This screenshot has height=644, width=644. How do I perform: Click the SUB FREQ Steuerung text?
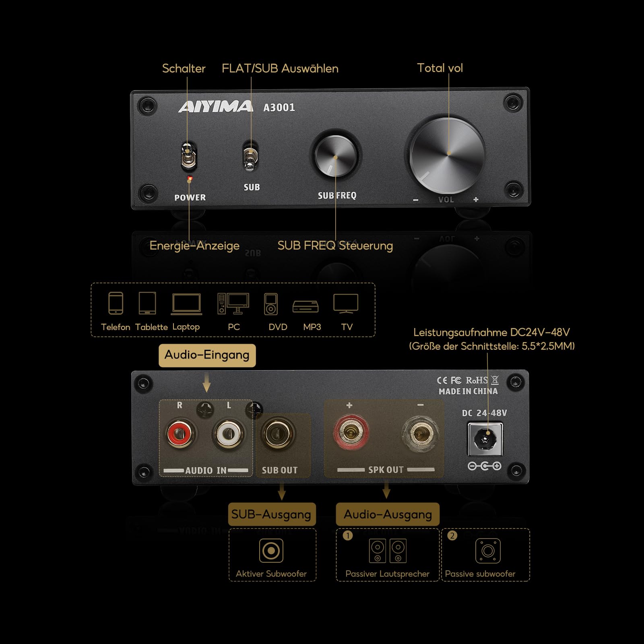[x=335, y=246]
